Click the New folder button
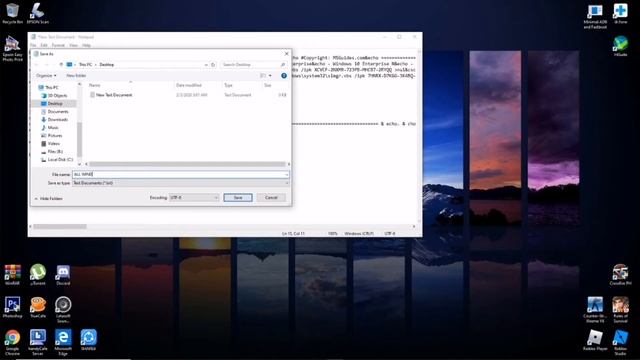This screenshot has width=640, height=360. (x=76, y=76)
